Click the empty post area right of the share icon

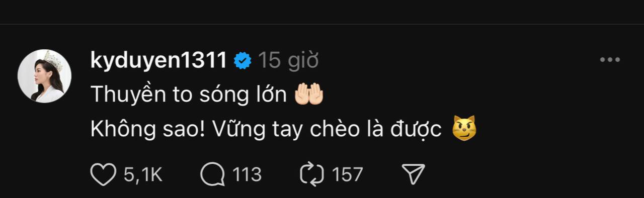click(528, 174)
